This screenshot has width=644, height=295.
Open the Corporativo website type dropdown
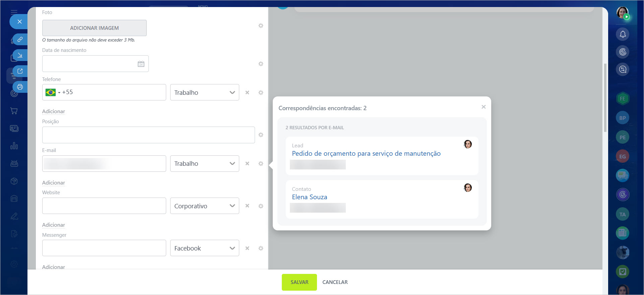click(x=204, y=206)
